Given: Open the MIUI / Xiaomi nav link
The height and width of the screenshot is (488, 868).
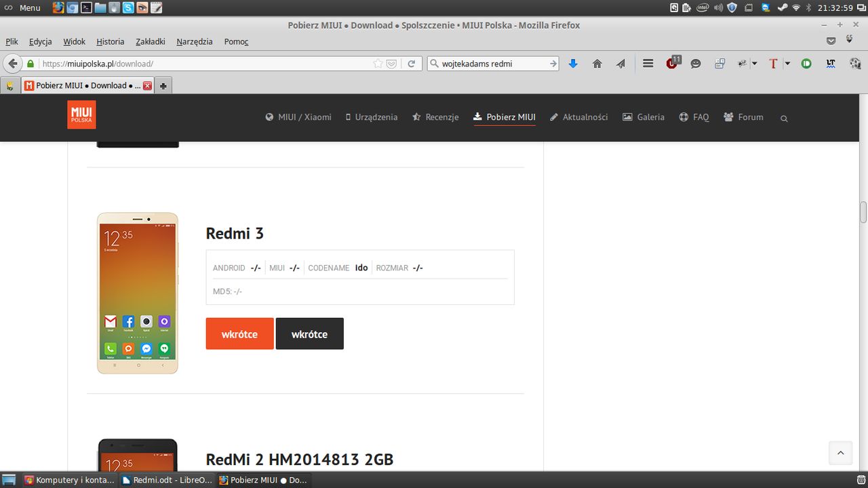Looking at the screenshot, I should click(x=298, y=117).
